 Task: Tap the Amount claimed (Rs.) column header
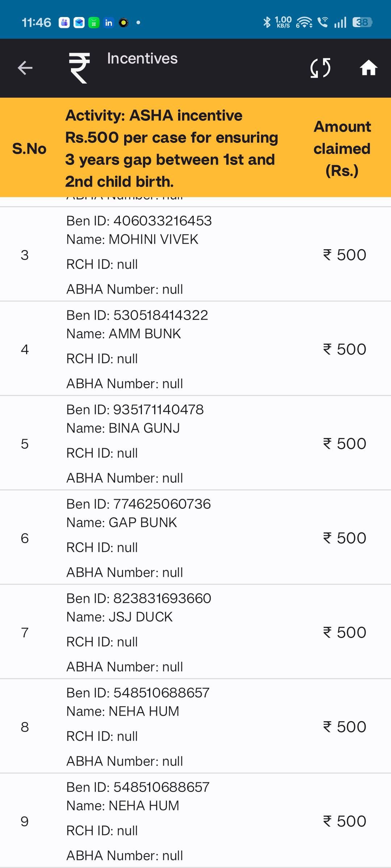click(342, 149)
